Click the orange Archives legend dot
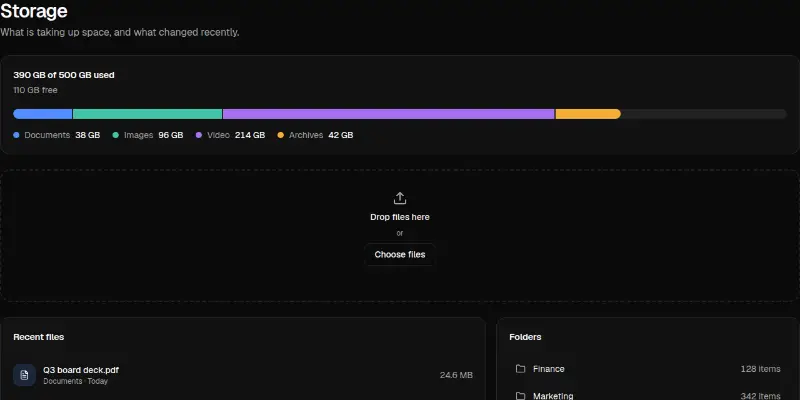This screenshot has width=800, height=400. [x=281, y=135]
